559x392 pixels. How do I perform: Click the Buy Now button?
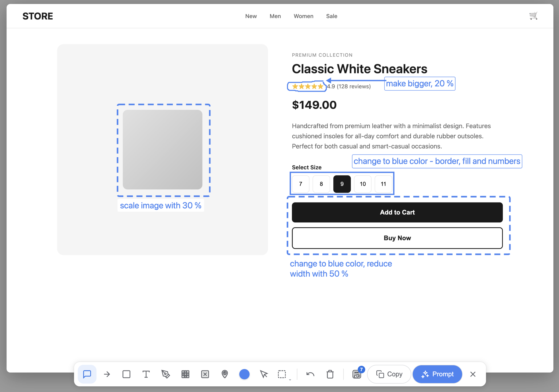tap(397, 238)
